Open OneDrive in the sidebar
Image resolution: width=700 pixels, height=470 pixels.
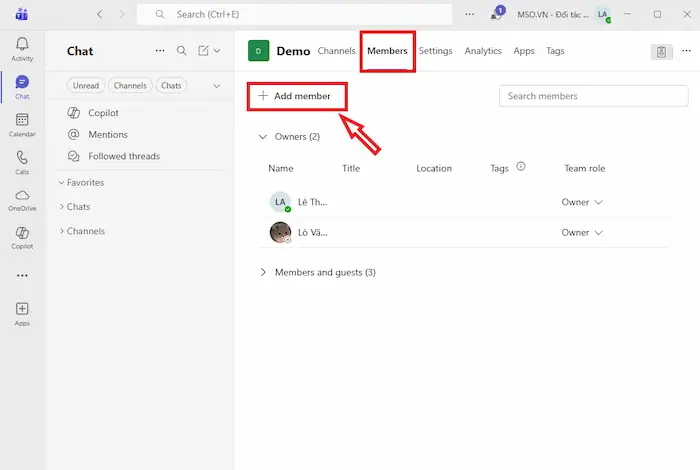pyautogui.click(x=22, y=199)
